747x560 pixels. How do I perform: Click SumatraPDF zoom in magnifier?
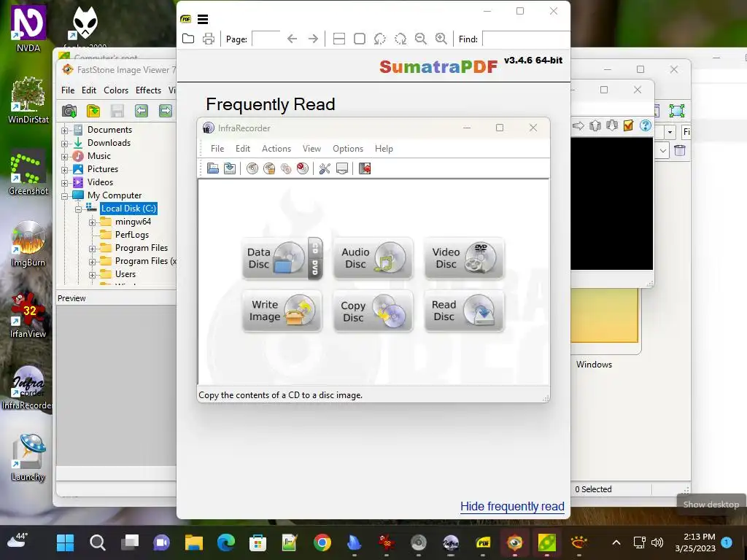click(x=441, y=39)
